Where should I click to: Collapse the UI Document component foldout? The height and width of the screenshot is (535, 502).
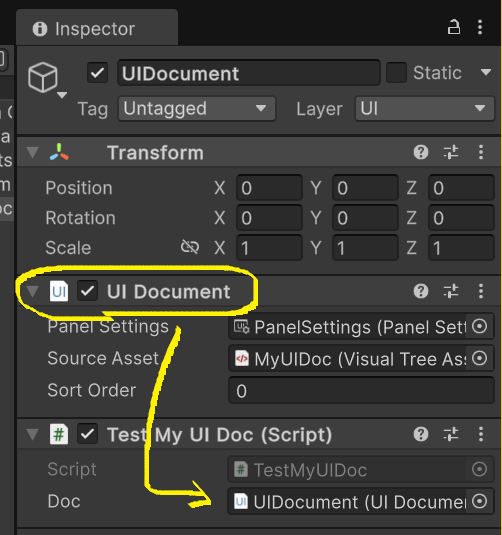[x=33, y=291]
